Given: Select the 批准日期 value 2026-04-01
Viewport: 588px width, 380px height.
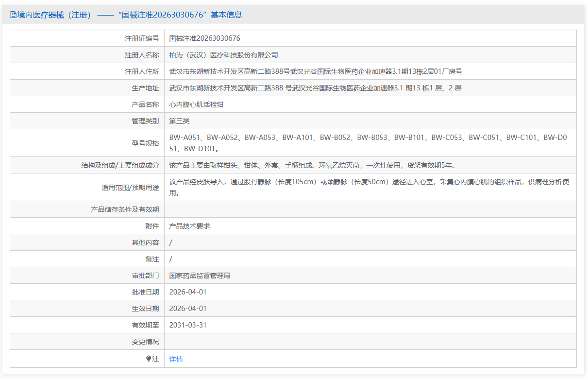Looking at the screenshot, I should pos(188,292).
